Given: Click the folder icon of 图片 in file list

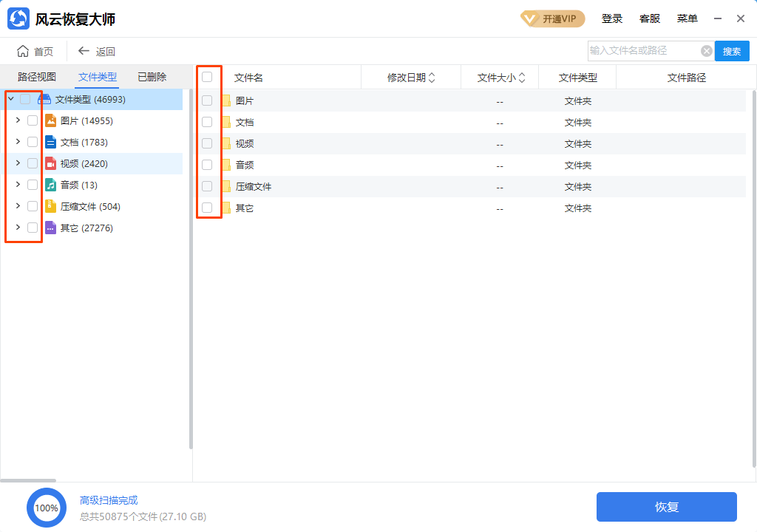Looking at the screenshot, I should click(226, 101).
